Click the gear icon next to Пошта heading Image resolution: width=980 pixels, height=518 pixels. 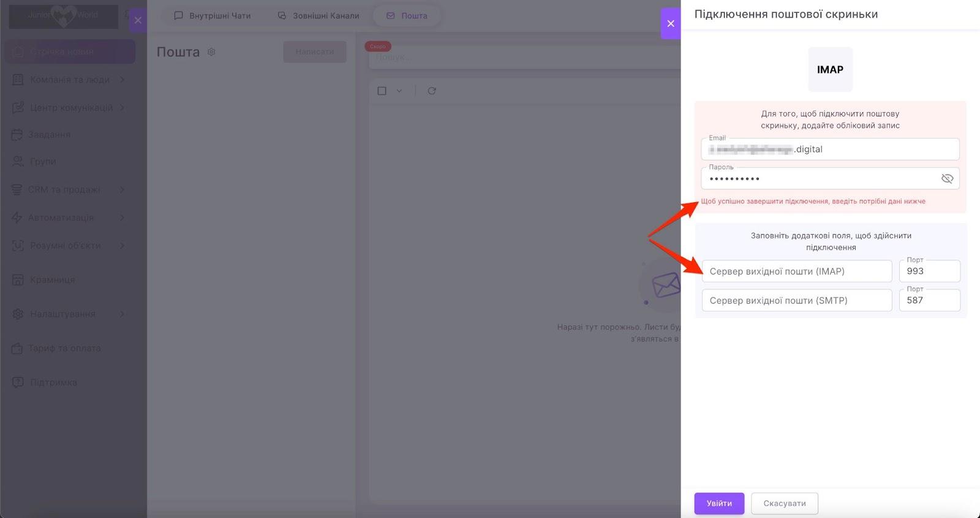click(x=211, y=52)
